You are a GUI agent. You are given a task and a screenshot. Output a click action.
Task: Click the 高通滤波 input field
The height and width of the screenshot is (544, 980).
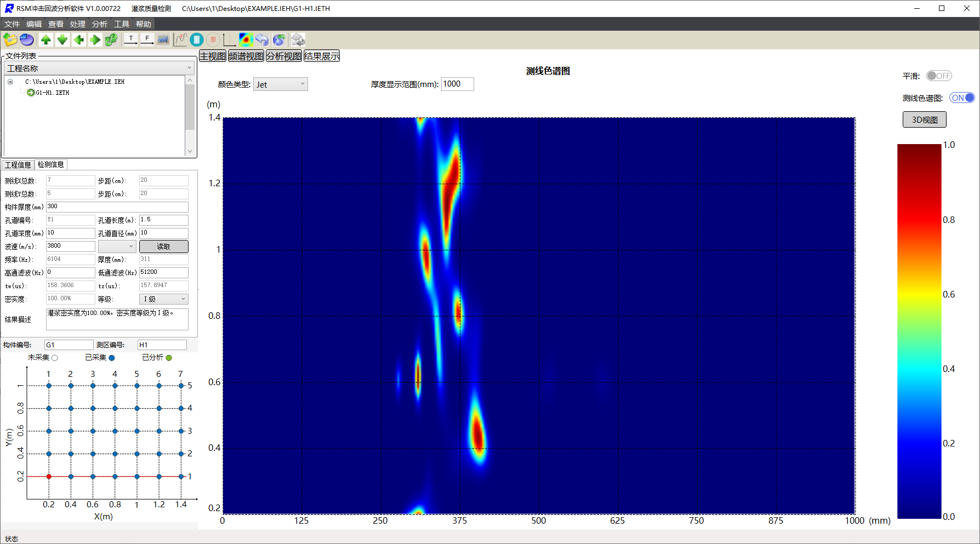point(71,273)
